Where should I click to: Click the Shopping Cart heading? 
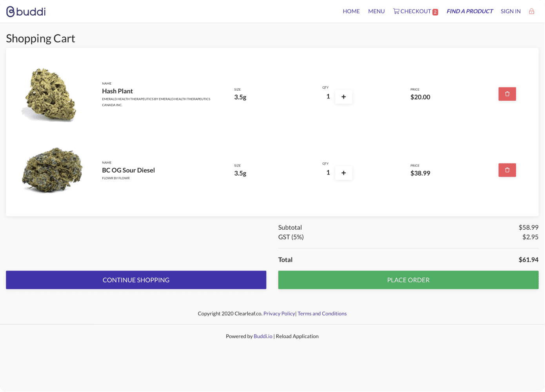point(40,38)
